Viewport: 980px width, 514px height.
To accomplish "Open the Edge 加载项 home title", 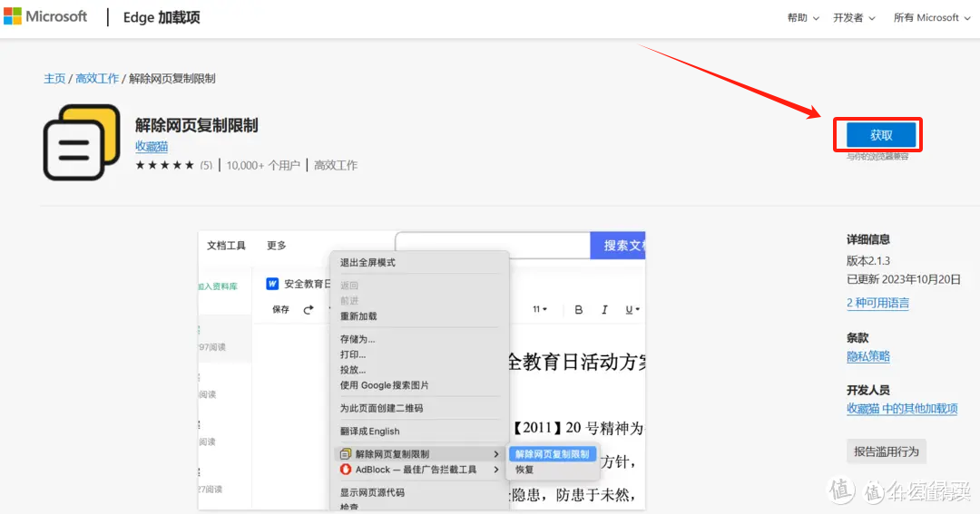I will tap(162, 17).
